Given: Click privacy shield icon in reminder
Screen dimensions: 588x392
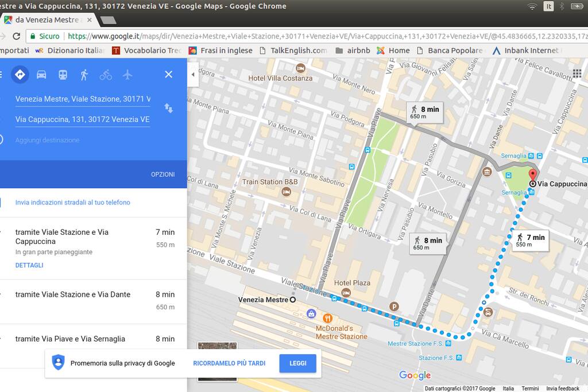Looking at the screenshot, I should tap(58, 362).
